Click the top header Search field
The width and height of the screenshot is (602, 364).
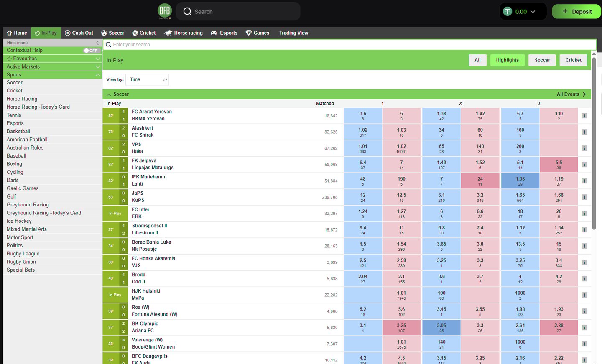pyautogui.click(x=238, y=11)
